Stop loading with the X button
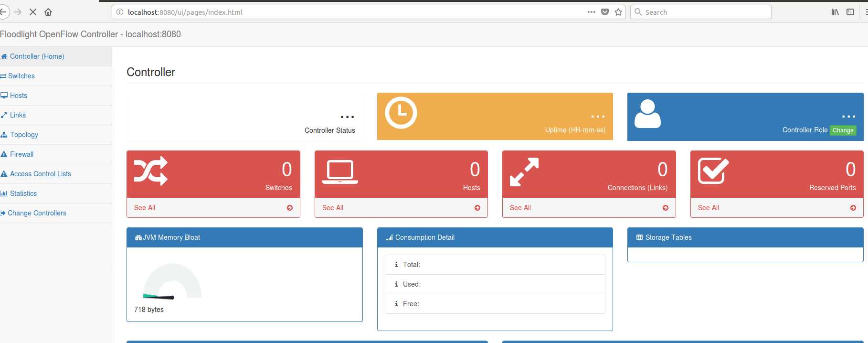The height and width of the screenshot is (343, 868). pyautogui.click(x=33, y=12)
